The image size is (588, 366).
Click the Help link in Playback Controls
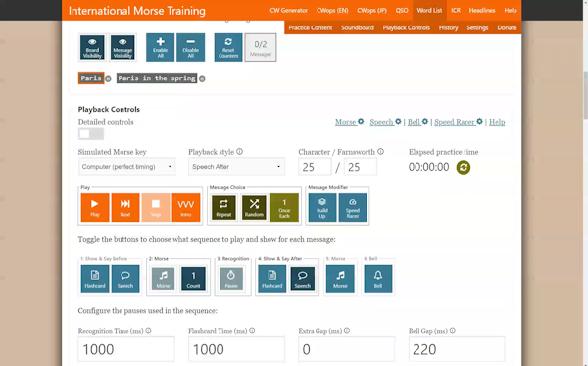(x=497, y=122)
